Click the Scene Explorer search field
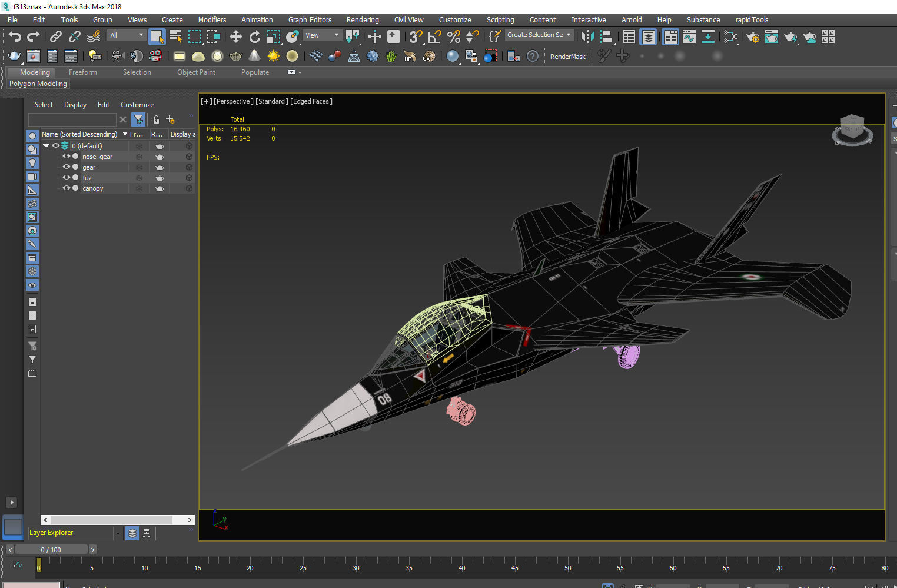Viewport: 897px width, 588px height. tap(72, 119)
